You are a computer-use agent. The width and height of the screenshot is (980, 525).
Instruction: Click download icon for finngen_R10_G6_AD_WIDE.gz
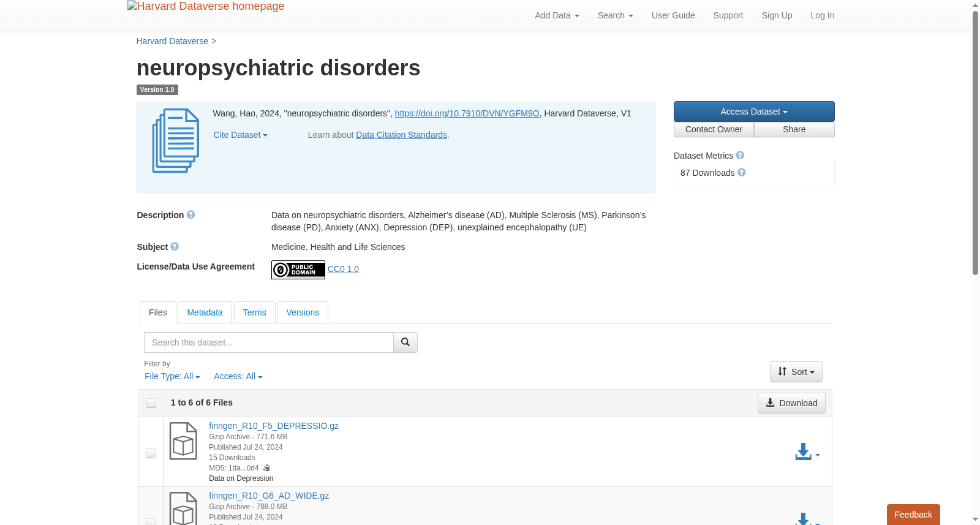(x=804, y=519)
